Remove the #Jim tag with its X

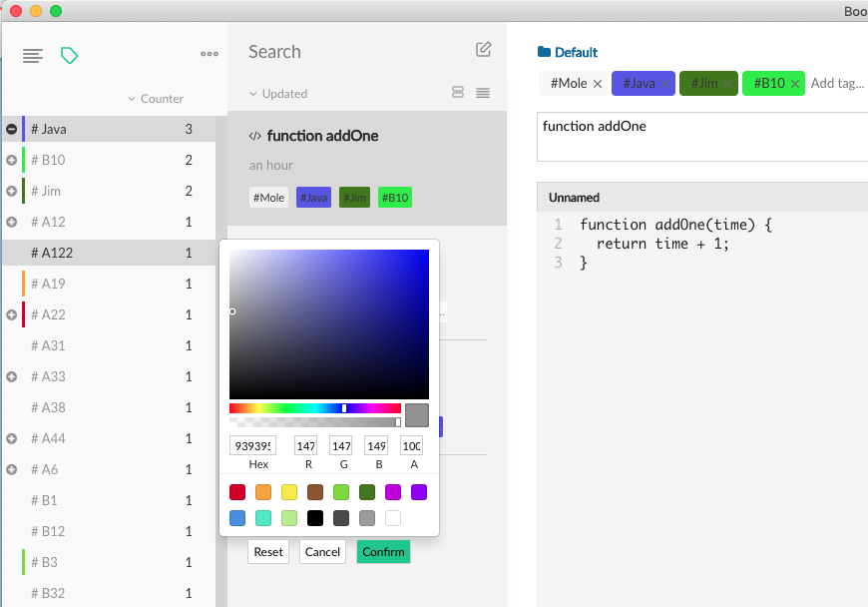tap(728, 84)
